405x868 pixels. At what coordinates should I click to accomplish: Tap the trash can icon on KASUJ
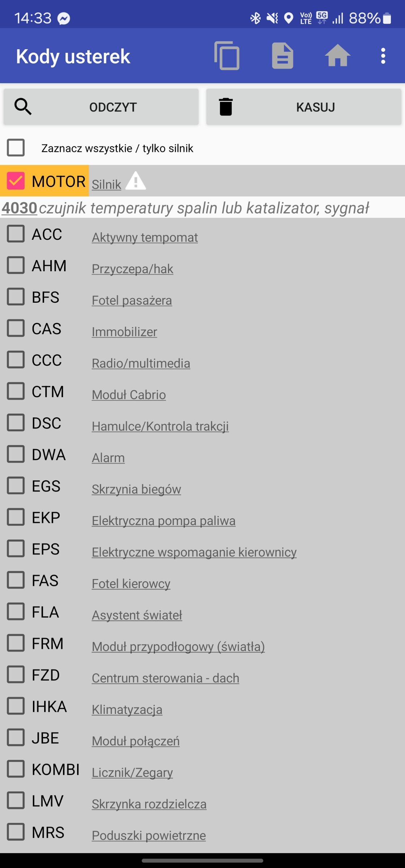coord(225,107)
